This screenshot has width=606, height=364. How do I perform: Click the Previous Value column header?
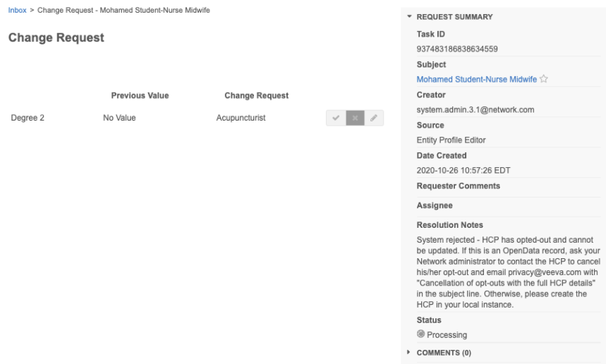click(140, 95)
